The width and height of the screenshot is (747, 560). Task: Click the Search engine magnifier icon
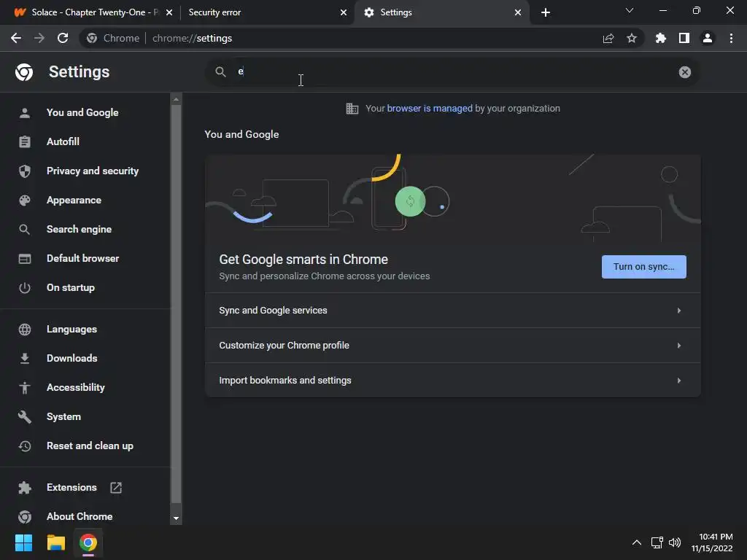(25, 230)
